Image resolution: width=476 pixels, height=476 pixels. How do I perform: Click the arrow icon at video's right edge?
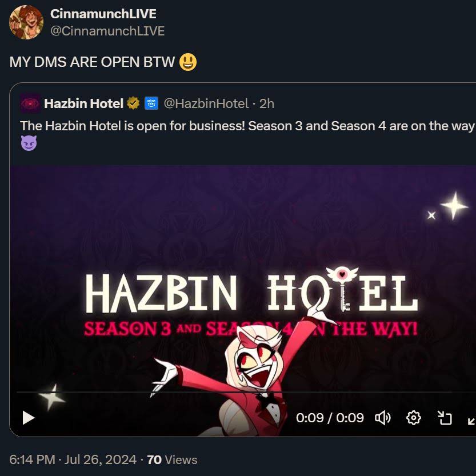pos(471,421)
